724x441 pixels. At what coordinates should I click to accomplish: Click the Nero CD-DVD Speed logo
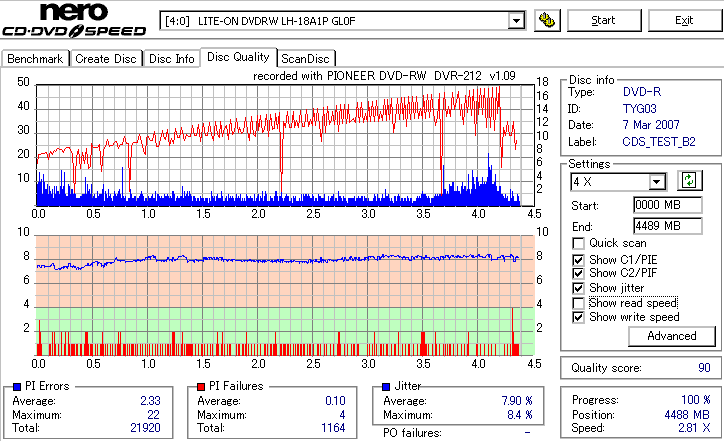pos(74,20)
